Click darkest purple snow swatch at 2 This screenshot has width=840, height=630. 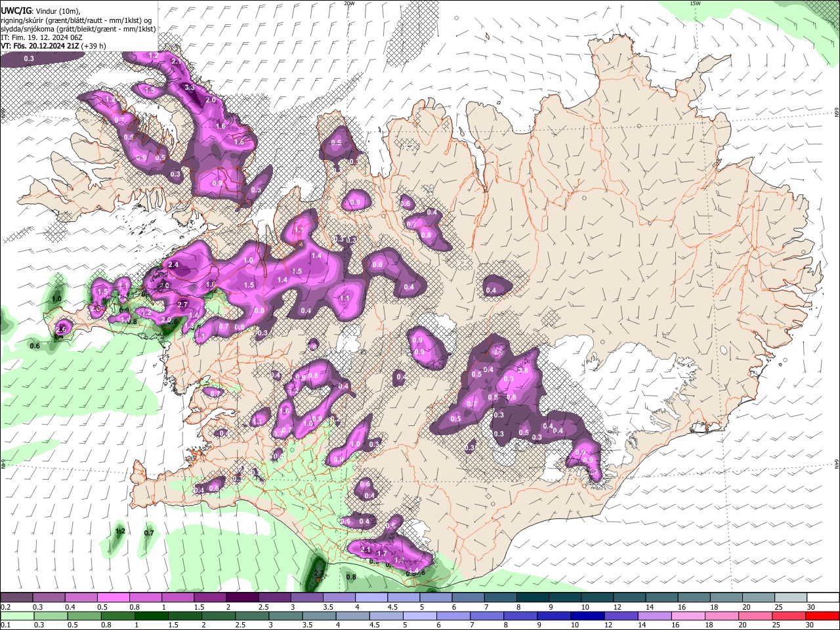[242, 598]
